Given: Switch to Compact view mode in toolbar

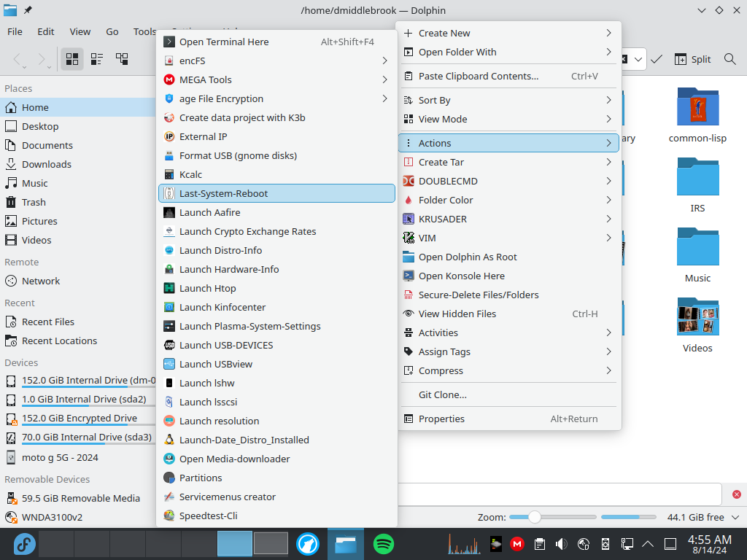Looking at the screenshot, I should pyautogui.click(x=97, y=59).
